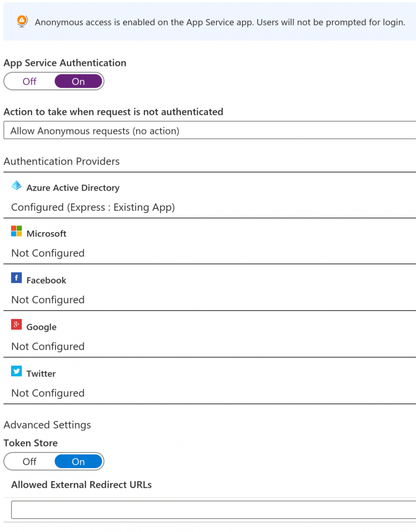This screenshot has width=416, height=532.
Task: Click the Facebook logo icon
Action: [x=16, y=278]
